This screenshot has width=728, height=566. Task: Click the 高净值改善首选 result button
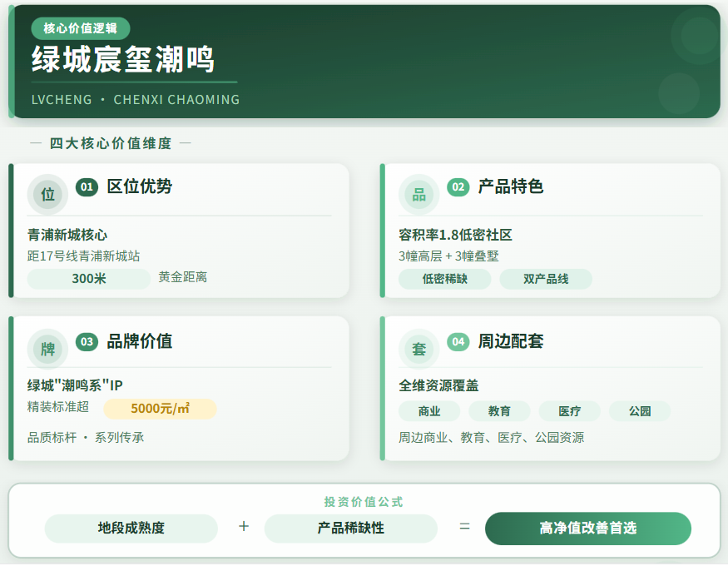point(588,529)
